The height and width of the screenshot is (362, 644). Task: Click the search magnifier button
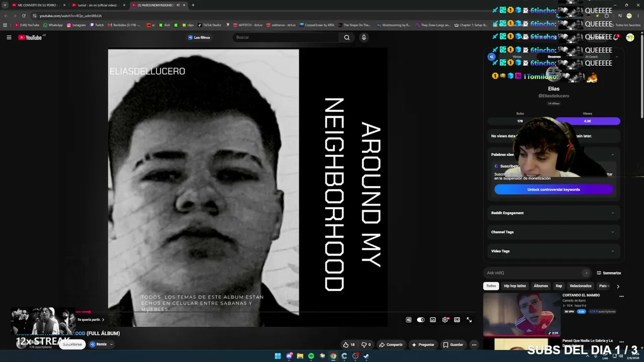347,37
